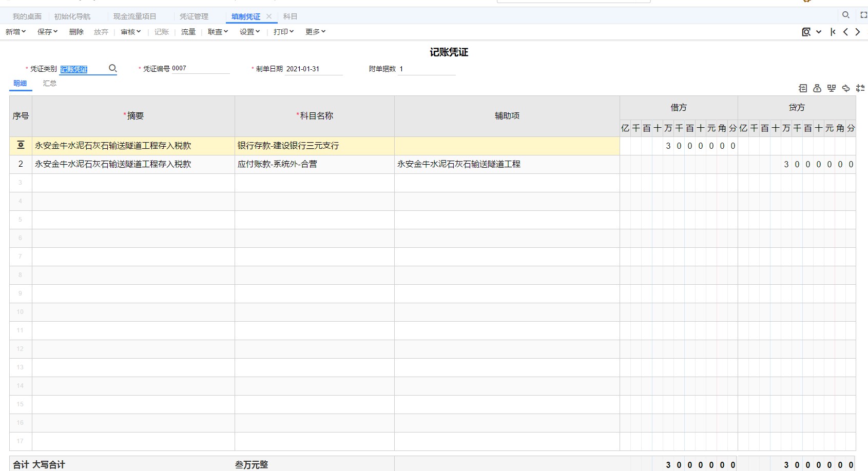Click debit amount 3000000 in row 1
Viewport: 868px width, 471px height.
tap(679, 146)
